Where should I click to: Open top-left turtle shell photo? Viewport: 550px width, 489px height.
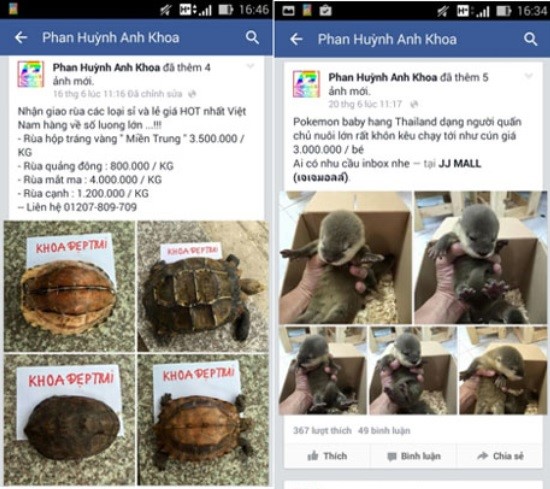[69, 286]
